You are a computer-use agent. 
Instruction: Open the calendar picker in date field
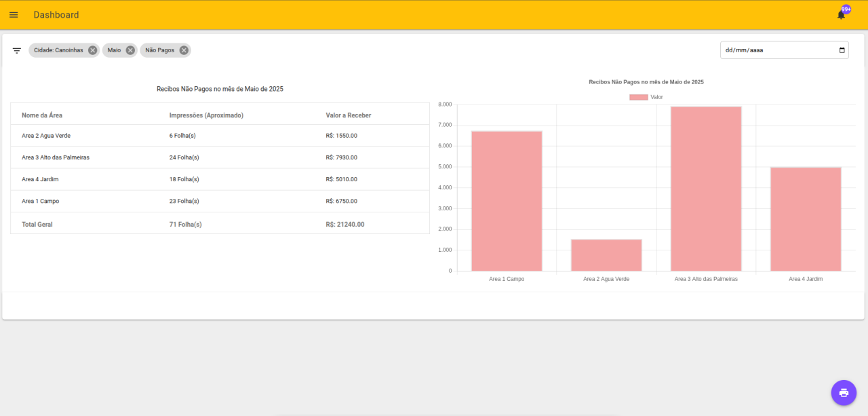pos(842,50)
